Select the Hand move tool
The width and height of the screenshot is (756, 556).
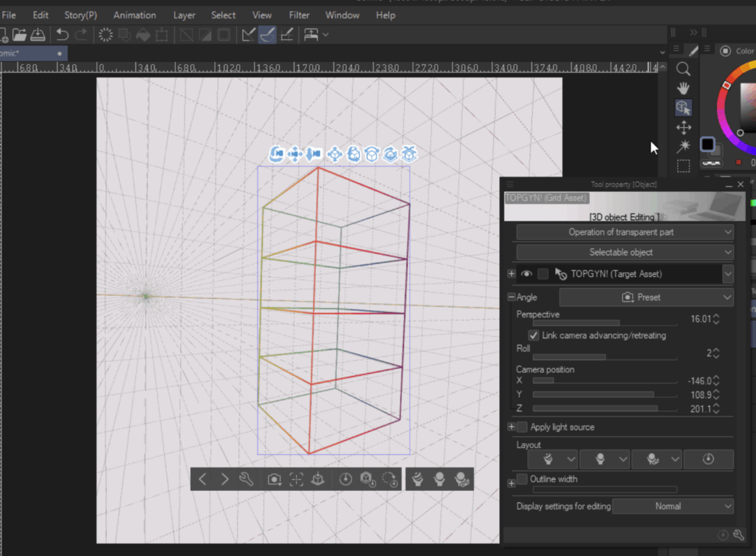tap(684, 88)
